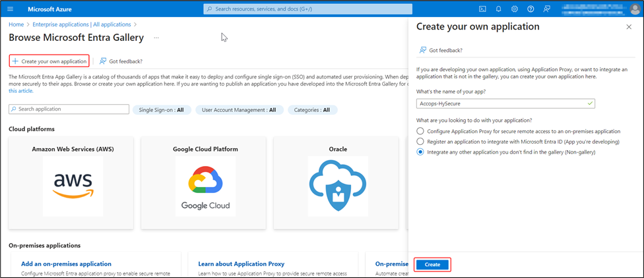Screen dimensions: 644x278
Task: Open Cloud Shell from the top bar
Action: pyautogui.click(x=482, y=9)
